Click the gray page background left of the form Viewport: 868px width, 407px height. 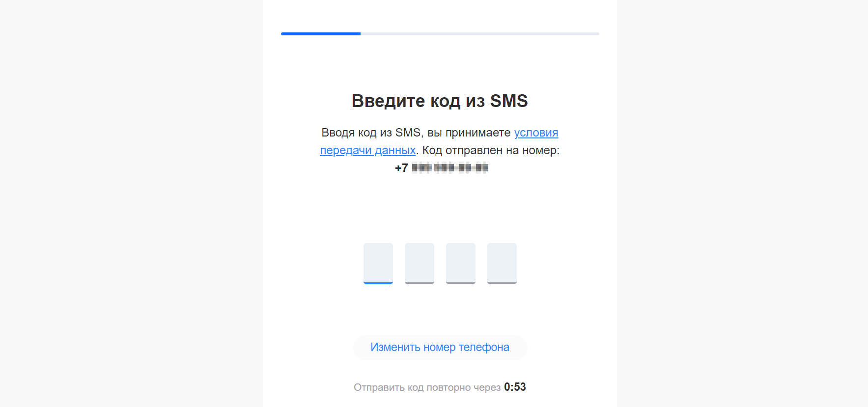click(x=132, y=203)
